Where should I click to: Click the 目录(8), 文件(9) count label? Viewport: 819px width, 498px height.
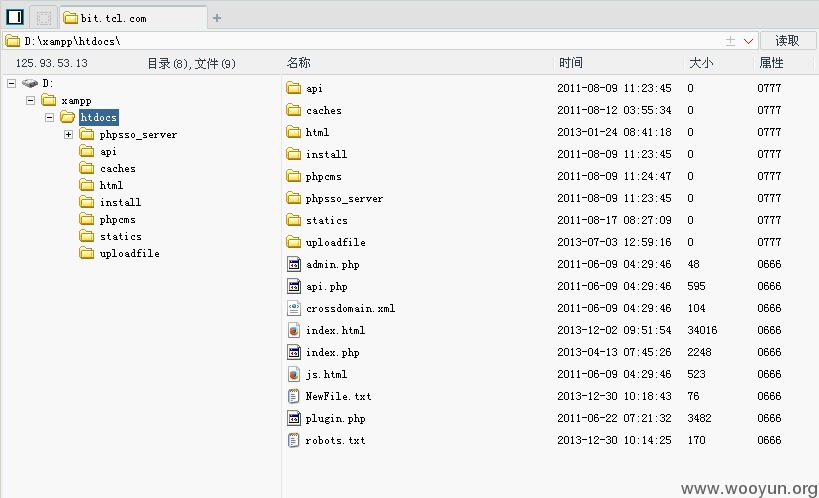coord(191,64)
